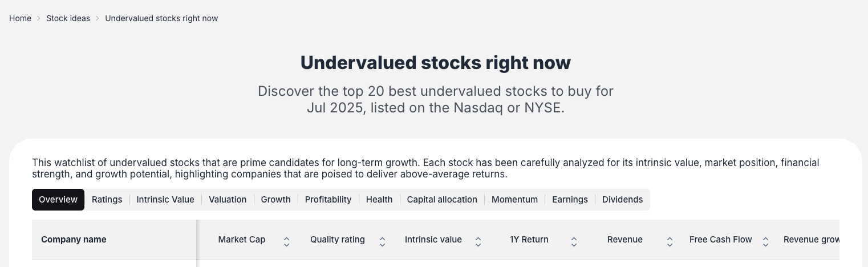View the Momentum tab

514,200
